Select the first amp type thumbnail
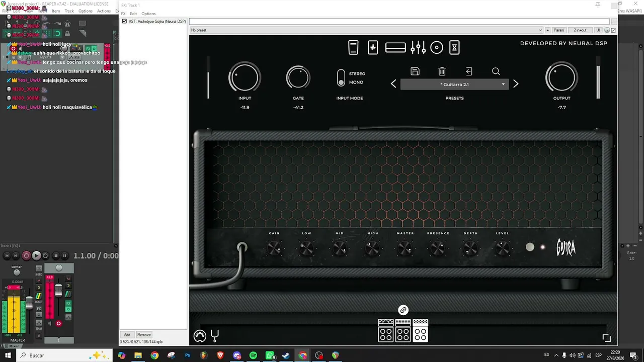Viewport: 644px width, 362px height. click(386, 330)
